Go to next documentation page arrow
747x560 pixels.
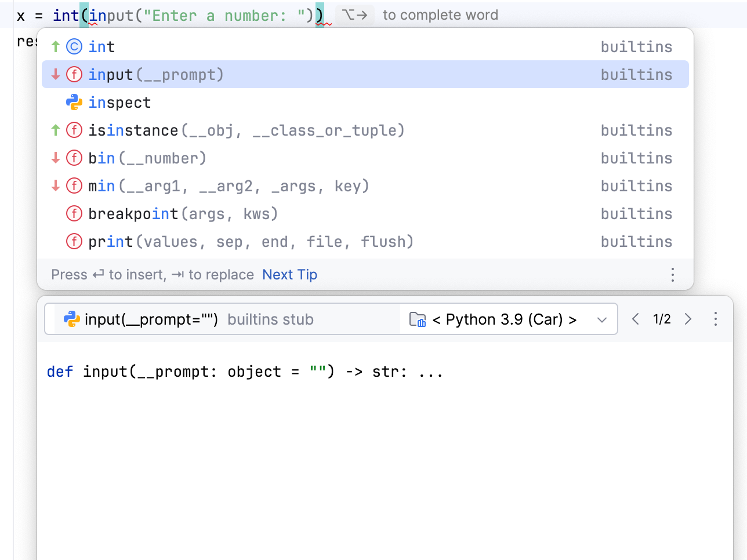tap(688, 319)
